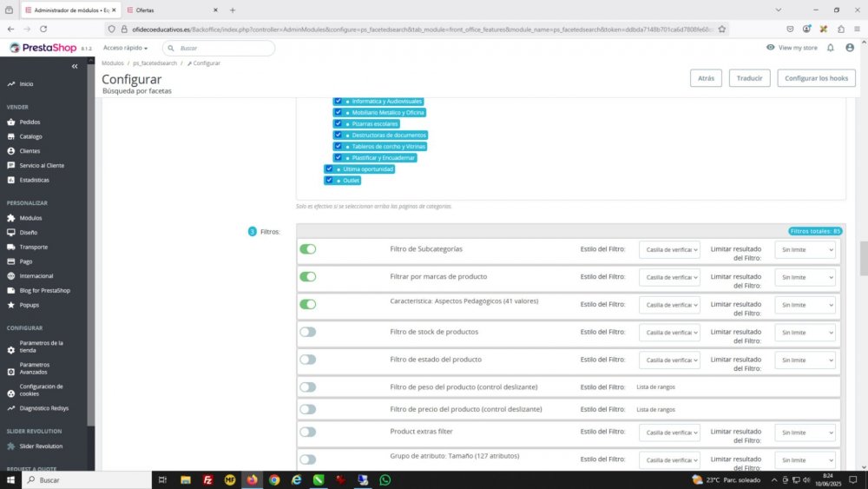Click the Slider Revolution icon in sidebar
Screen dimensions: 868x489
coord(11,446)
